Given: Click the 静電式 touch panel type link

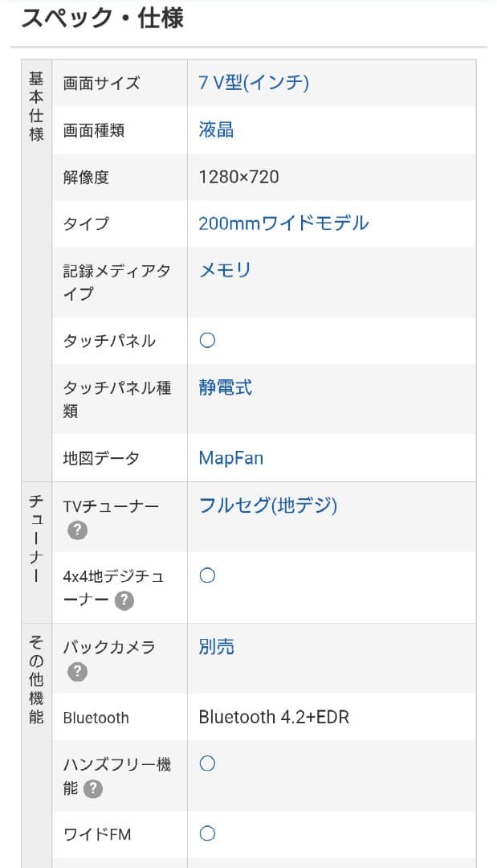Looking at the screenshot, I should pyautogui.click(x=225, y=387).
